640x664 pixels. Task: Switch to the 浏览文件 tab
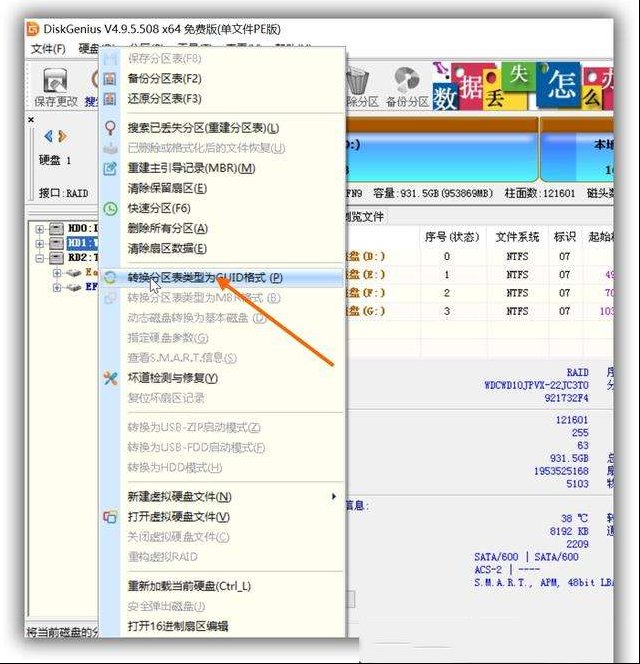coord(365,217)
